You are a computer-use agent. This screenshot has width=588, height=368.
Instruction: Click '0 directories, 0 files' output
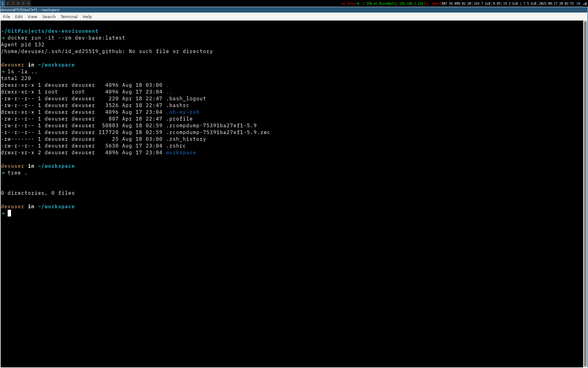(x=38, y=193)
